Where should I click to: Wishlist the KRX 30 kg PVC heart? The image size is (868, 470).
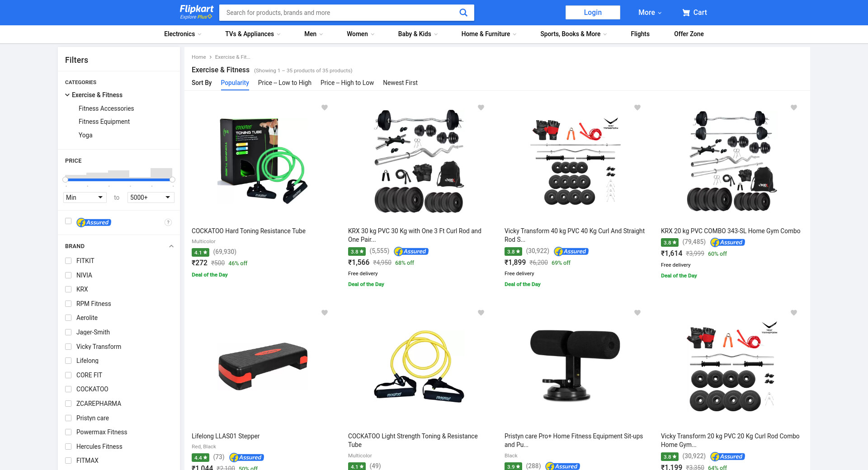481,108
